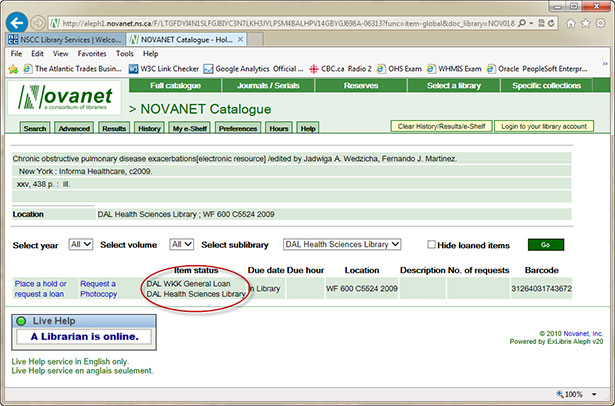Open the Favorites menu
The width and height of the screenshot is (615, 406).
pos(92,53)
